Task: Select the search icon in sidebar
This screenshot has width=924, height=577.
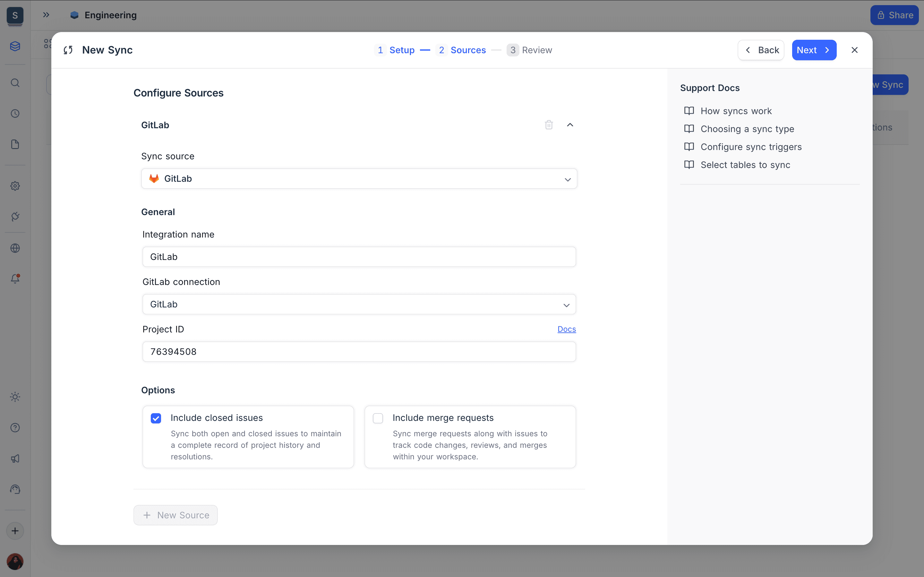Action: pyautogui.click(x=15, y=83)
